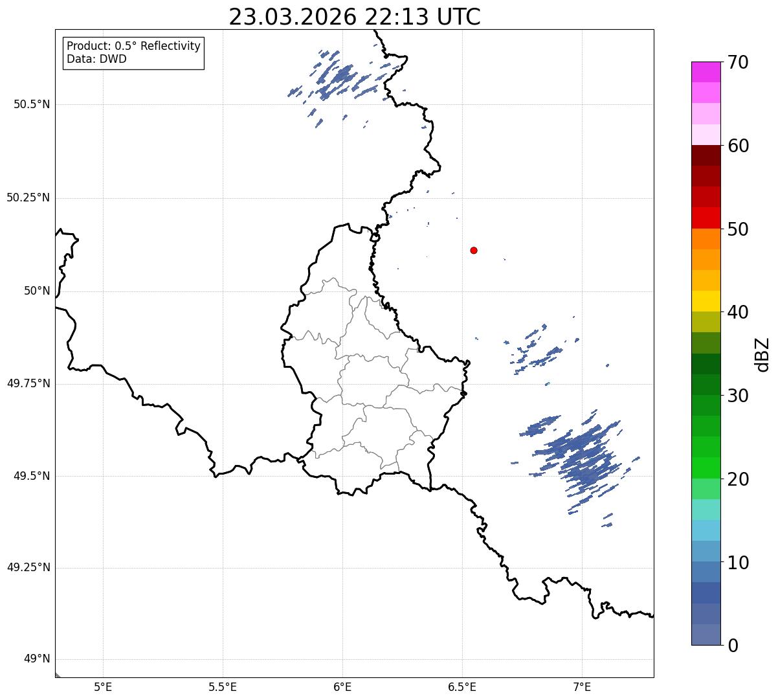The width and height of the screenshot is (778, 700).
Task: Click the red station marker dot
Action: pos(474,250)
